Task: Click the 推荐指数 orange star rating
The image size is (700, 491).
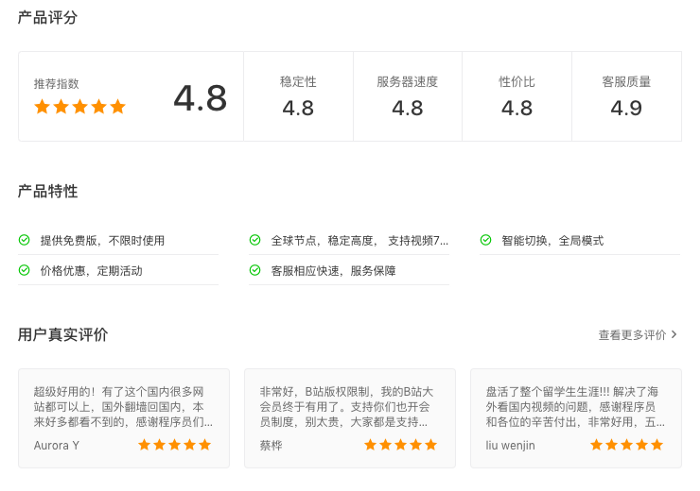Action: click(x=80, y=107)
